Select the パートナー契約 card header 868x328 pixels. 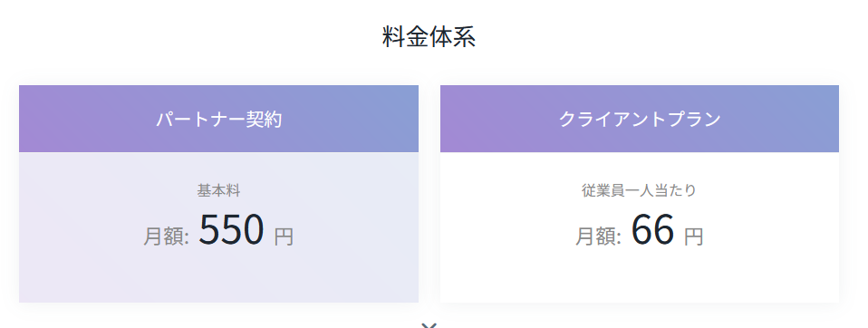point(218,119)
